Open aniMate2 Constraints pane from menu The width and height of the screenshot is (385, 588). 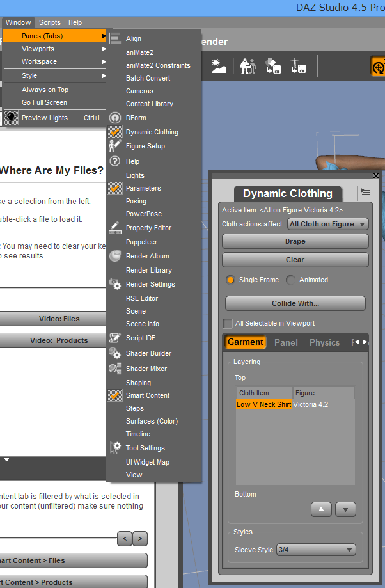158,65
